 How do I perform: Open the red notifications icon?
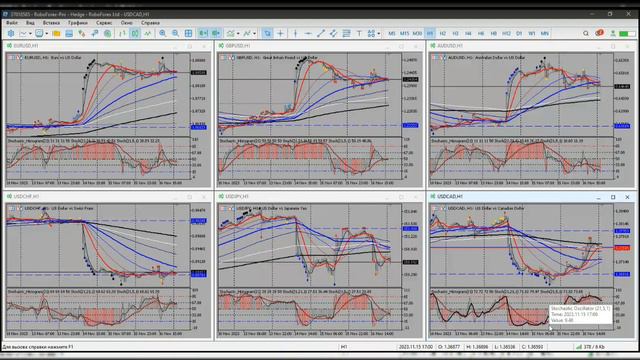pyautogui.click(x=599, y=33)
